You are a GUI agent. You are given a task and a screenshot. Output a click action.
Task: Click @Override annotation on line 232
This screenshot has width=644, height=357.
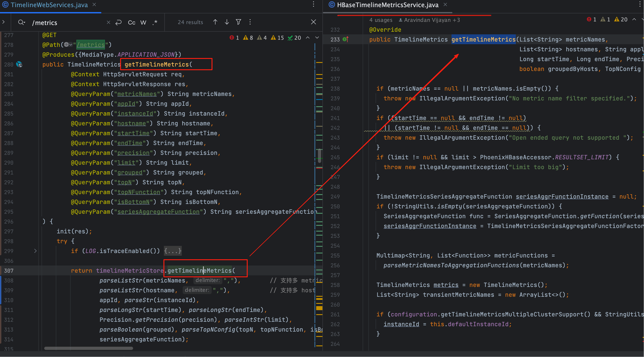coord(385,30)
